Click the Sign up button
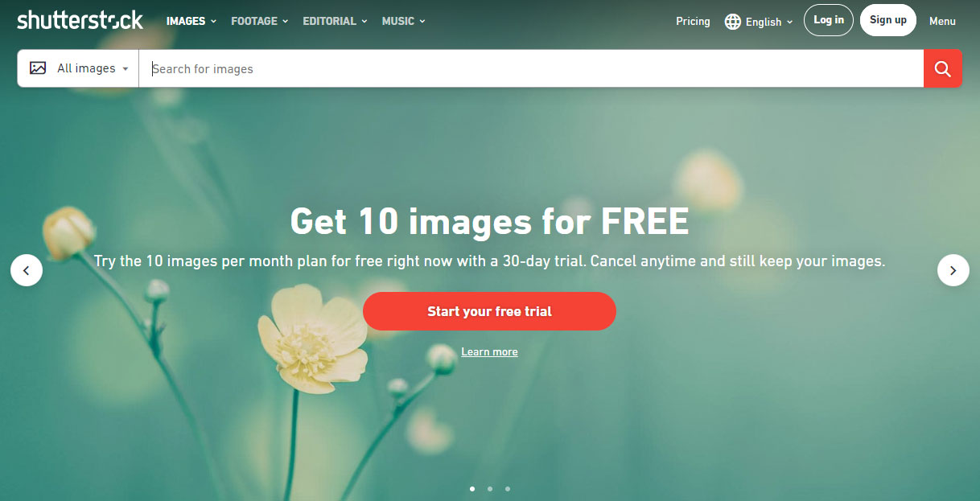This screenshot has height=501, width=980. coord(888,20)
